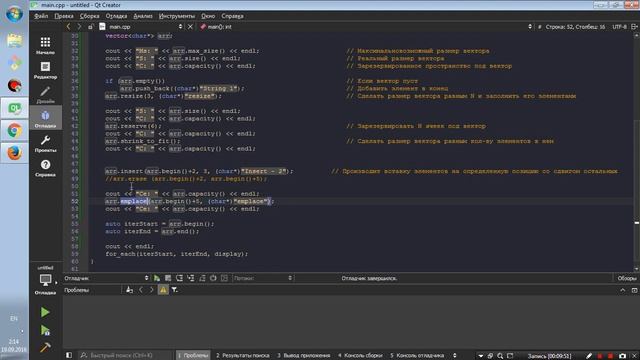Click the debugger continue icon
Image resolution: width=640 pixels, height=360 pixels.
pyautogui.click(x=157, y=278)
